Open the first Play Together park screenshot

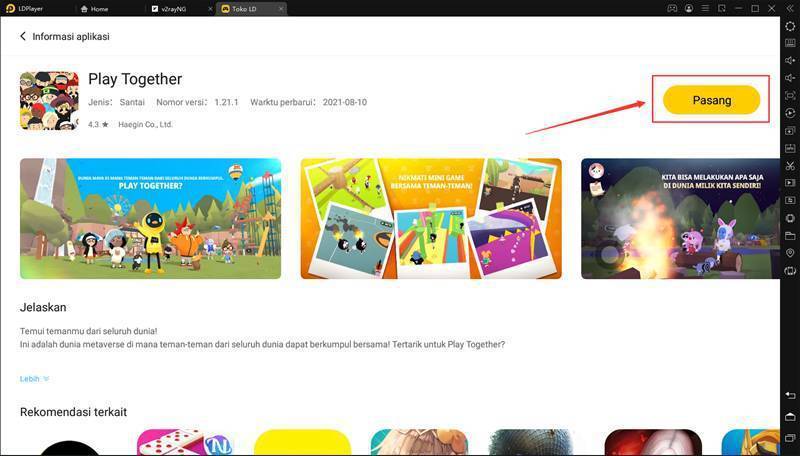pos(151,218)
